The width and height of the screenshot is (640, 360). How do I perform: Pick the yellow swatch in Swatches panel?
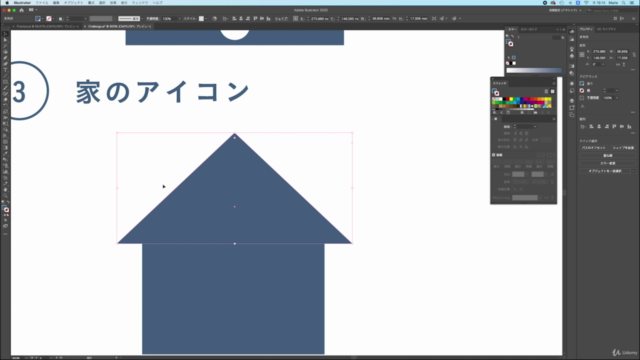pyautogui.click(x=511, y=99)
